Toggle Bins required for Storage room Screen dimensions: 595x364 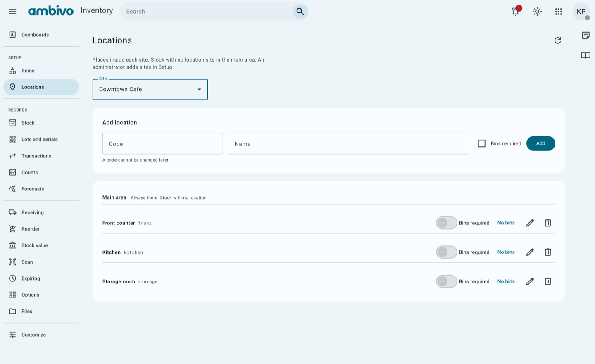click(446, 282)
